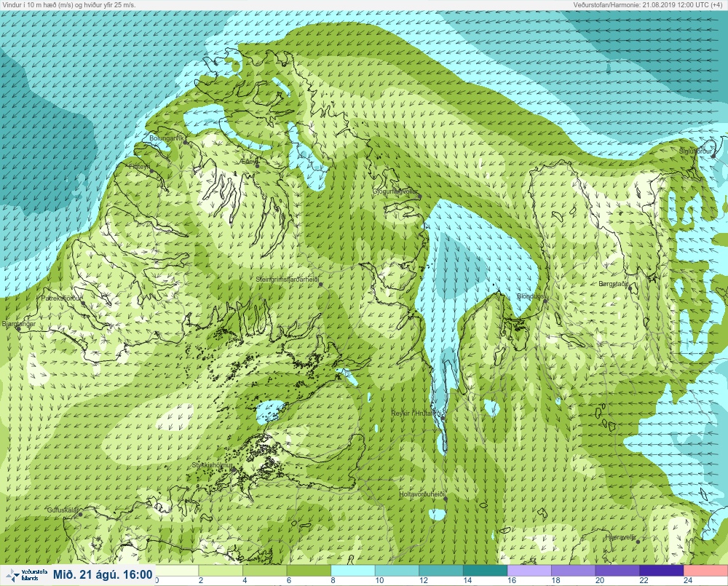The height and width of the screenshot is (586, 728).
Task: Select the Æðey station label
Action: click(249, 161)
